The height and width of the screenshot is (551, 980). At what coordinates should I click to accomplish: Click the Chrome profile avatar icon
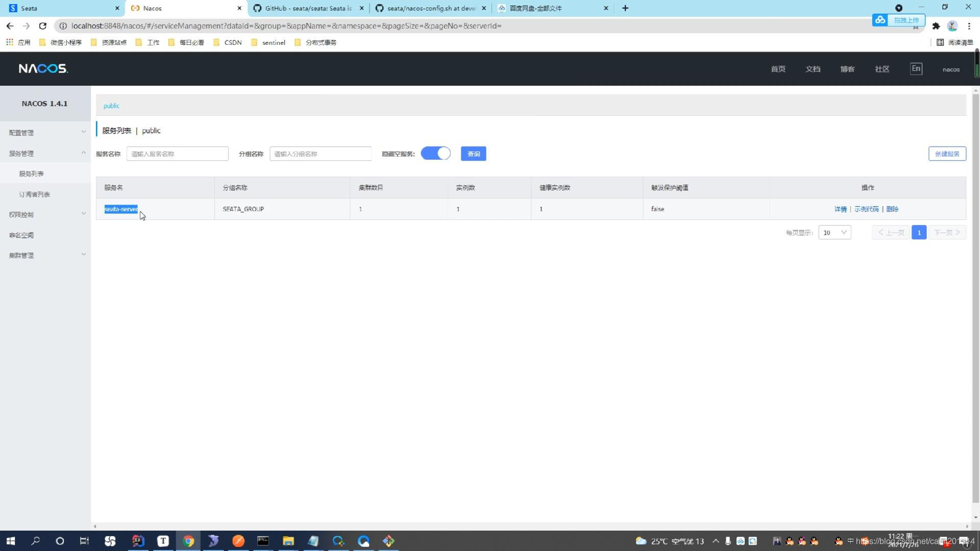point(952,26)
